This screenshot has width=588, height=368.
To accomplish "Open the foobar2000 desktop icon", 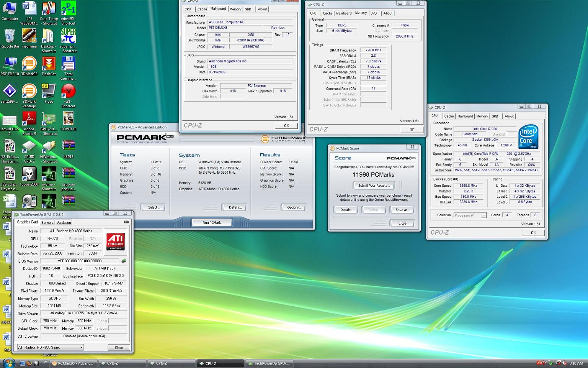I will pos(29,176).
